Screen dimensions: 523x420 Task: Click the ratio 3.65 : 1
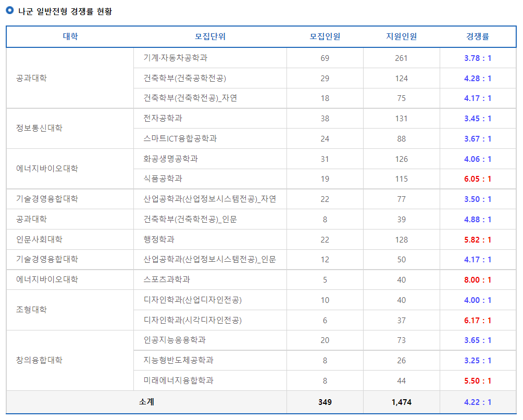click(478, 340)
